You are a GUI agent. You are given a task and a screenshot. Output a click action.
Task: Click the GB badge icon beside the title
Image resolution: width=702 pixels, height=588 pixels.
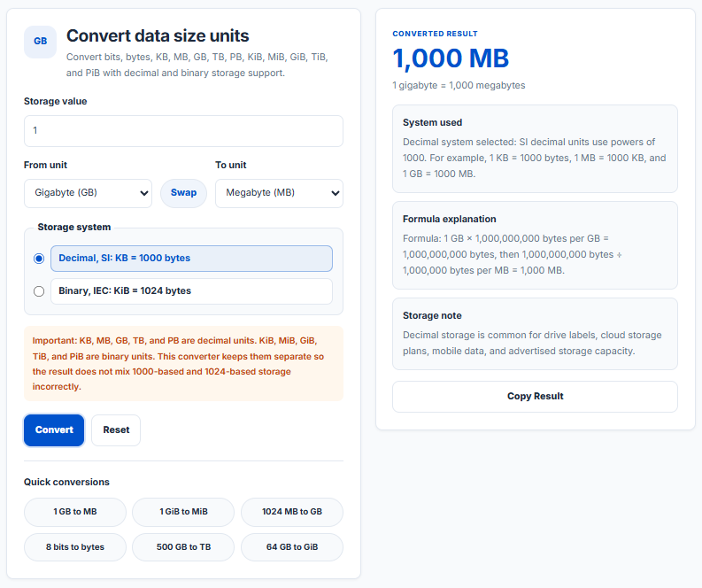tap(41, 42)
